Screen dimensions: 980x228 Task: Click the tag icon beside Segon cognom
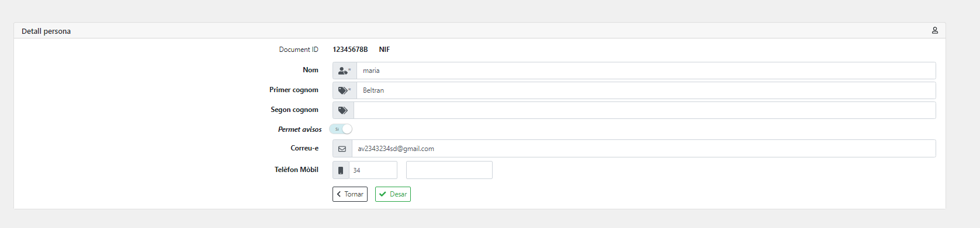click(343, 110)
